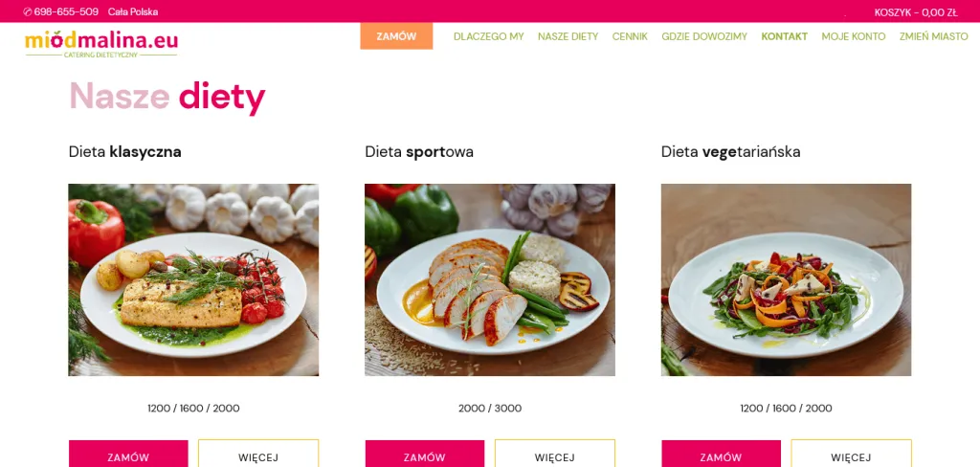The width and height of the screenshot is (980, 467).
Task: Click the phone icon beside 698-655-509
Action: click(28, 11)
